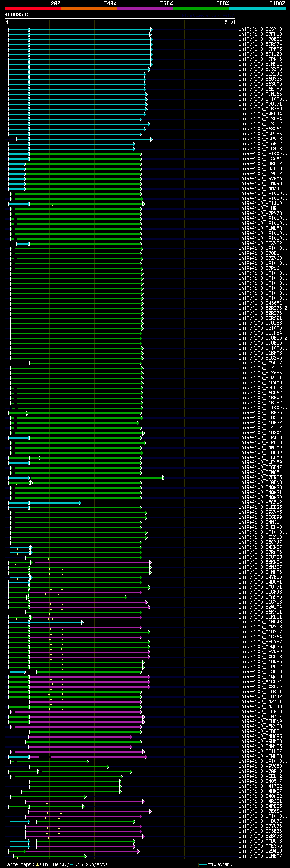Screen dimensions: 290x868
Task: Click the hit label UniRef100_A9VC53
Action: tap(260, 767)
